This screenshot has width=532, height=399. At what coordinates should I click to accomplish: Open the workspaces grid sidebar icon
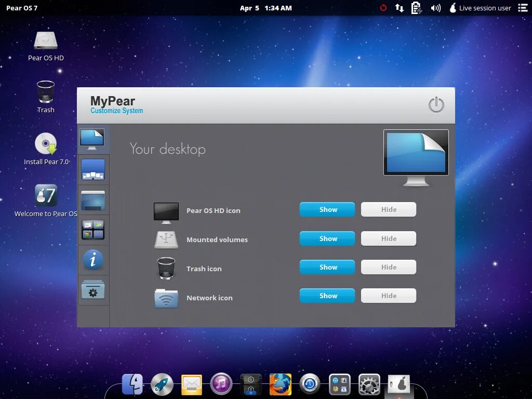tap(93, 230)
